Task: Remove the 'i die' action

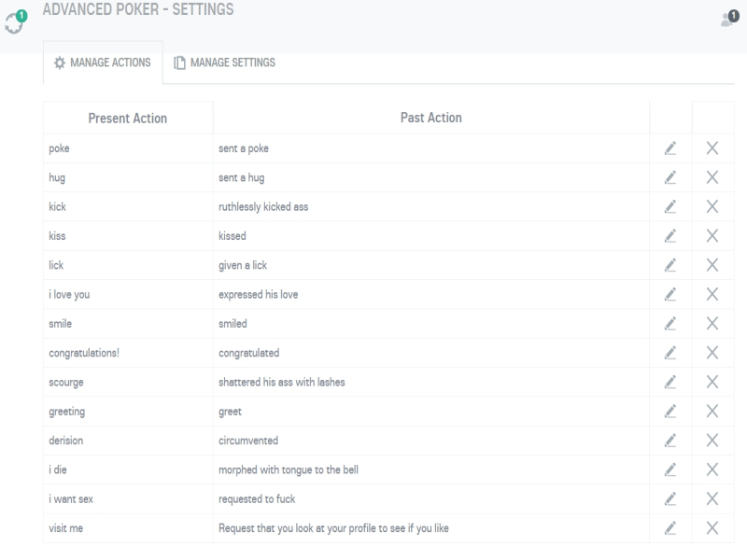Action: click(x=712, y=470)
